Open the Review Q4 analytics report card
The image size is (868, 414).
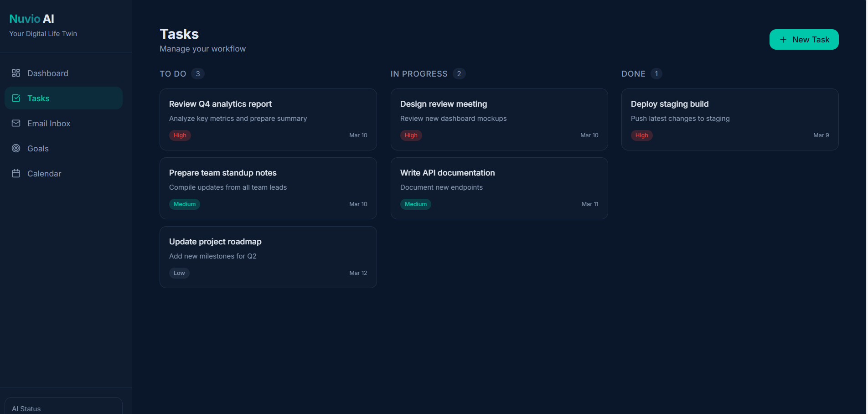click(x=268, y=119)
